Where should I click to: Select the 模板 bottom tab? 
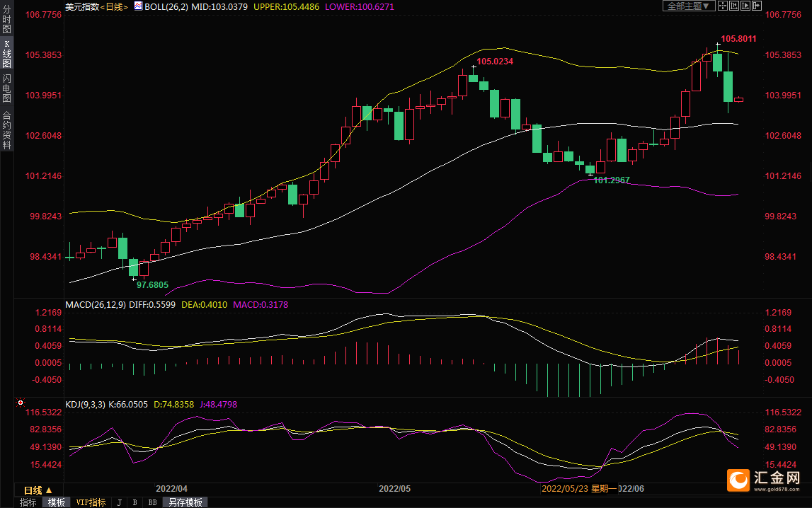(57, 502)
